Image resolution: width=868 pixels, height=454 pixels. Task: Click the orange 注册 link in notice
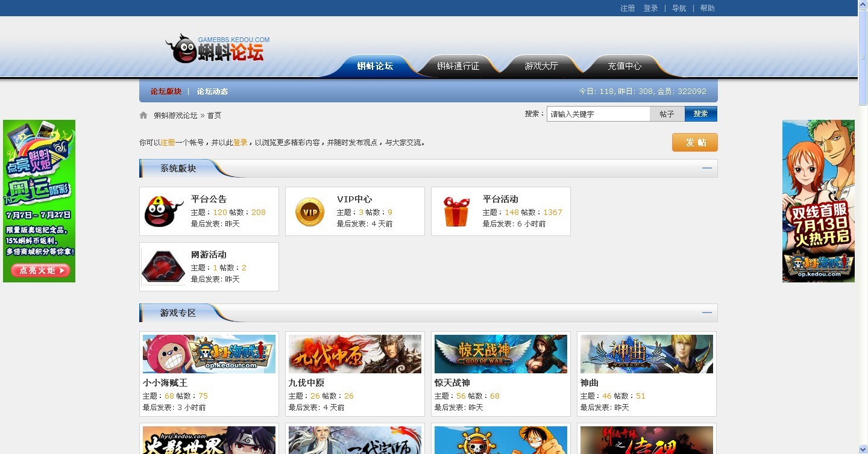168,143
